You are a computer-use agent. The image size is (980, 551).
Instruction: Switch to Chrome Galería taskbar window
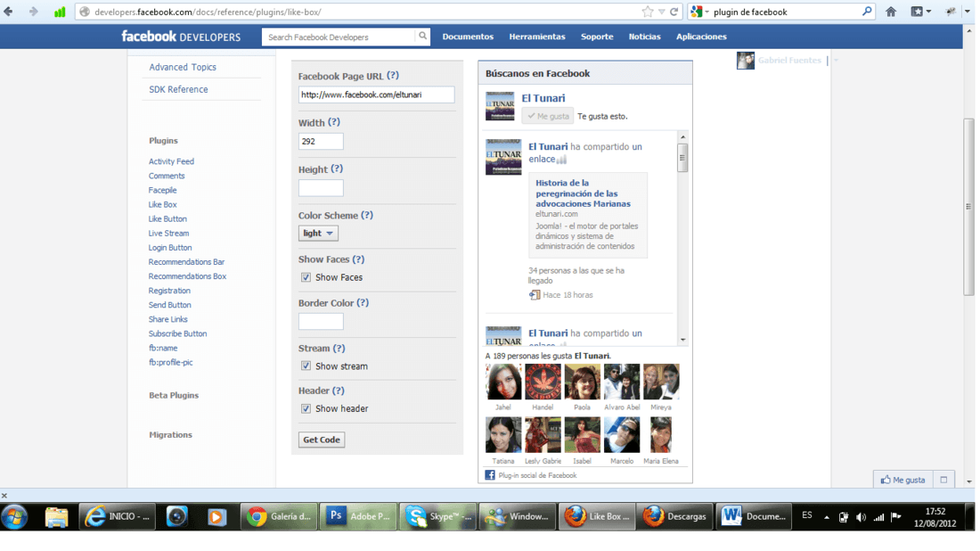(x=279, y=516)
